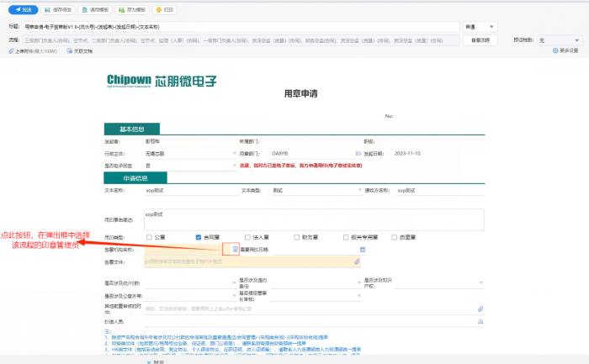Click the 抄送人员 person selector icon

click(480, 321)
